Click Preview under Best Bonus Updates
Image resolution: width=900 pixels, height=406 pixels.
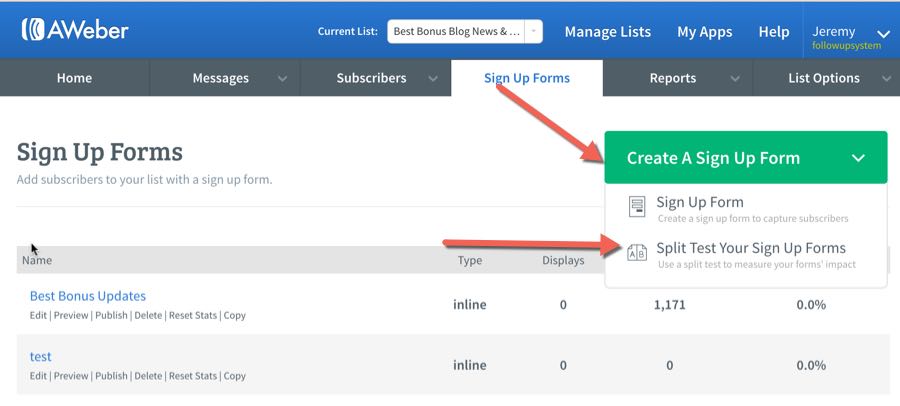(x=71, y=315)
